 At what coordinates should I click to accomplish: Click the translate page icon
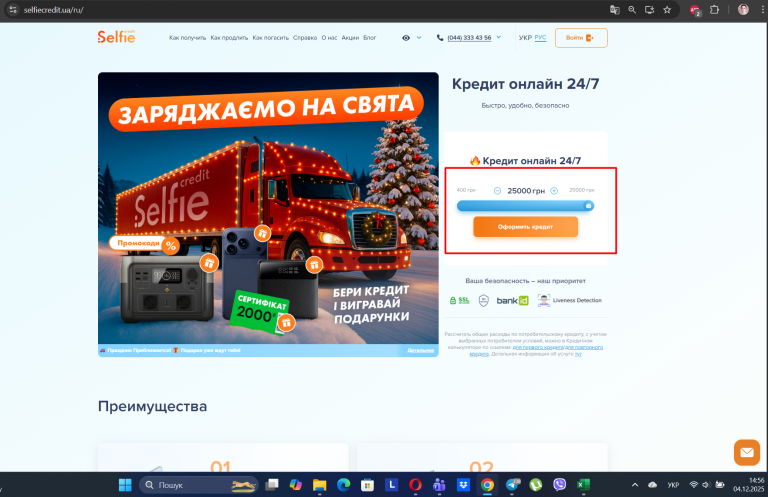pos(615,10)
